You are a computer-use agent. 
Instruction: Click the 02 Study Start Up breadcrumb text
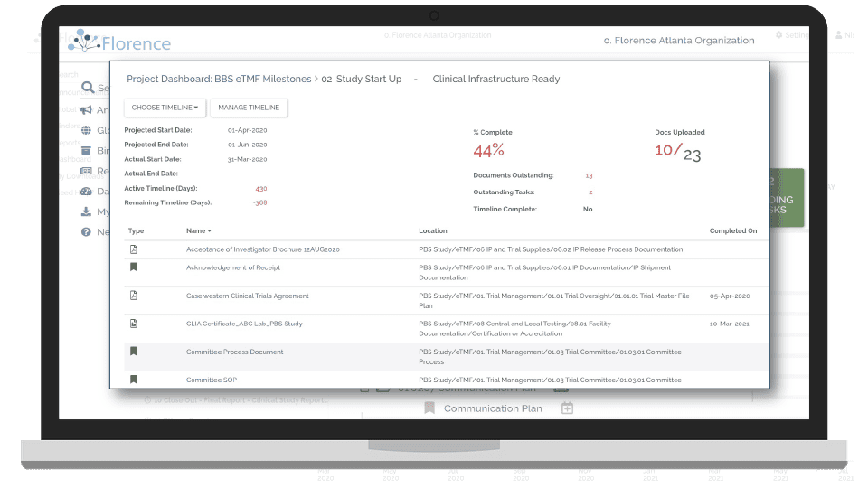[362, 80]
